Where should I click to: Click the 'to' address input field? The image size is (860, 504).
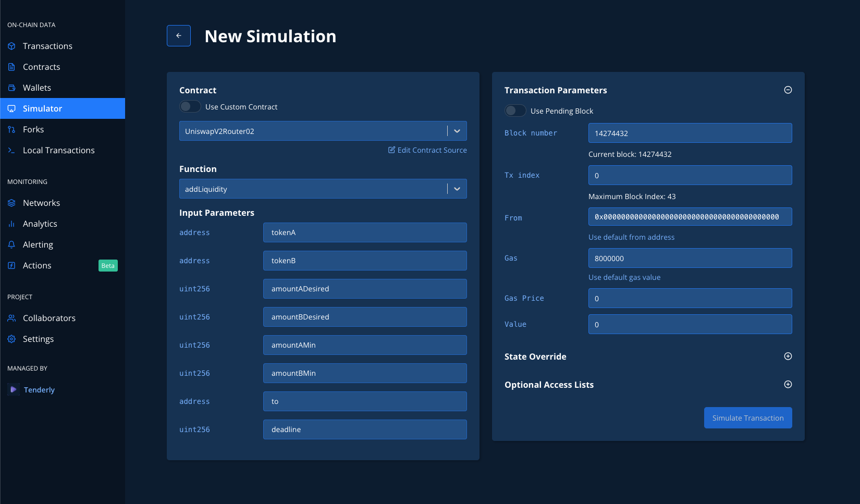click(x=365, y=401)
